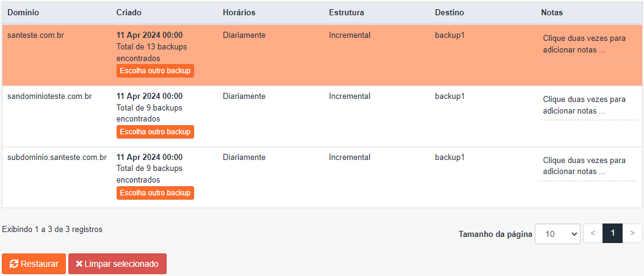Click the X icon on Limpar selecionado
Viewport: 644px width, 276px height.
79,264
